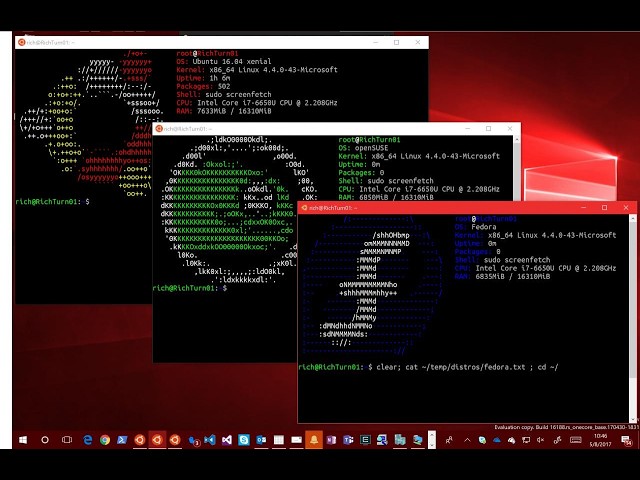The image size is (640, 480).
Task: Open Outlook from the taskbar
Action: coord(261,440)
